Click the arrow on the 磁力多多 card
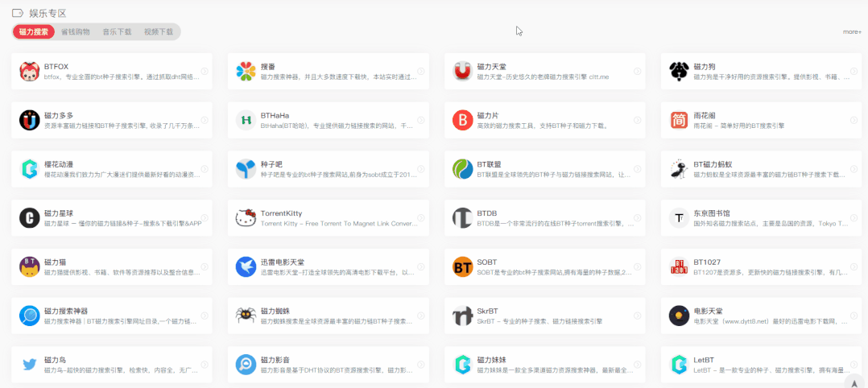The height and width of the screenshot is (388, 868). [205, 120]
